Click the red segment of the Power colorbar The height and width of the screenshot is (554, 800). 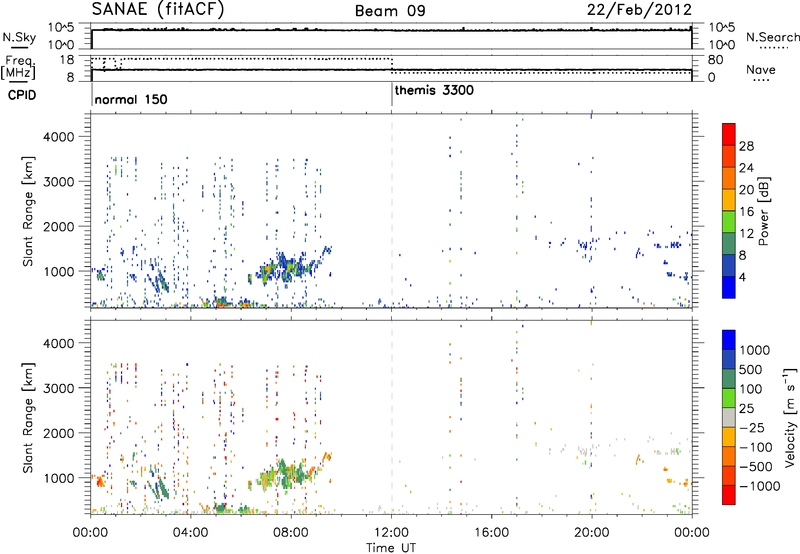coord(729,133)
